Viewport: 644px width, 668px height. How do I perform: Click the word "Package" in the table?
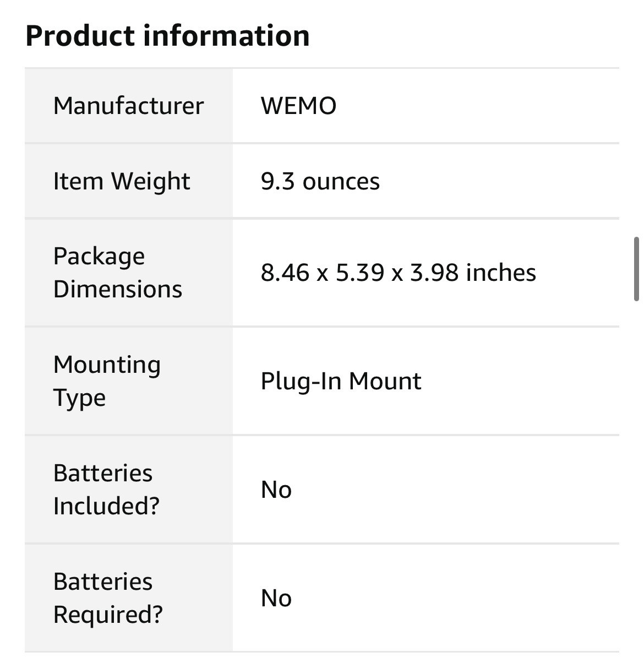tap(99, 257)
